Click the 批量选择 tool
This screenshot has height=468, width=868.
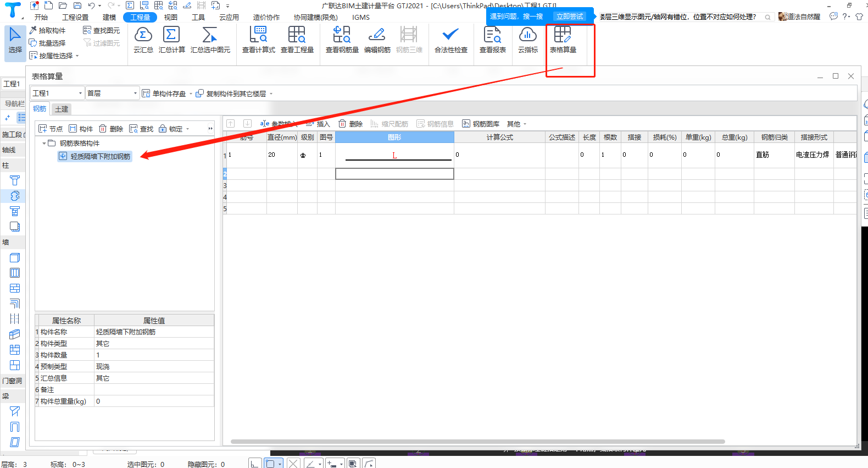(x=47, y=43)
